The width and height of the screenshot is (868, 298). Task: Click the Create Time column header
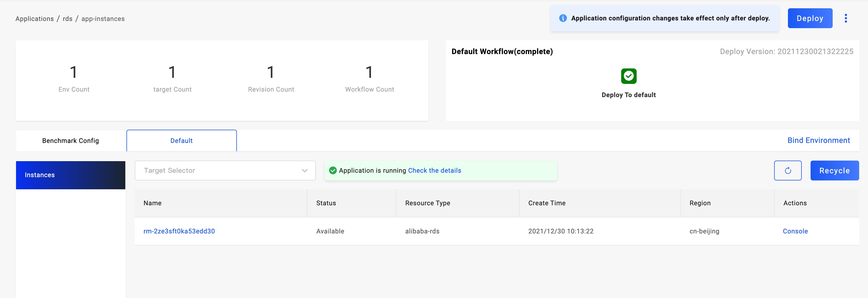click(x=547, y=203)
